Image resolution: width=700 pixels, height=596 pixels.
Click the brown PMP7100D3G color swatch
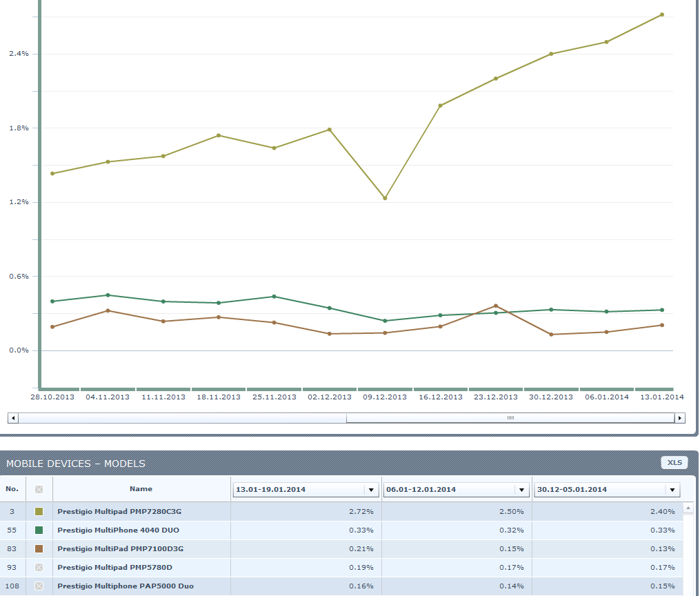point(39,549)
